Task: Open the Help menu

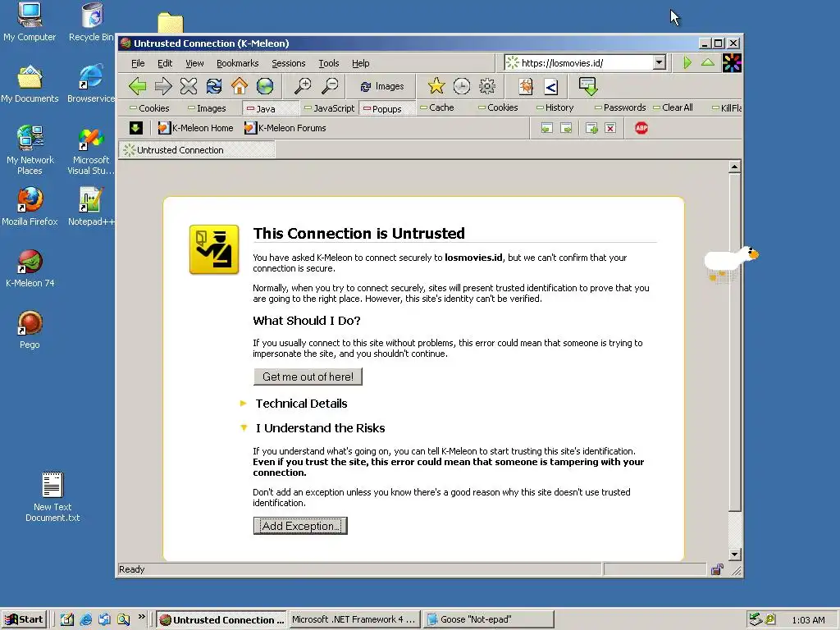Action: [361, 63]
